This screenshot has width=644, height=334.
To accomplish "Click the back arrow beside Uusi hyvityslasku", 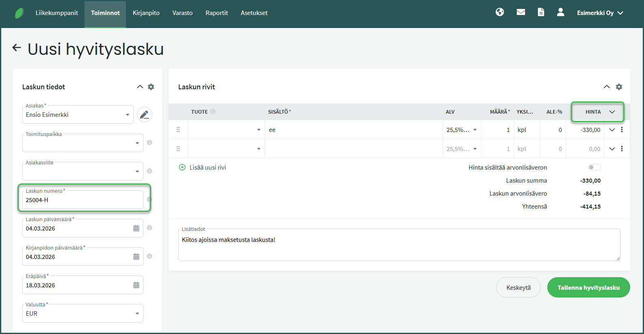I will (17, 48).
